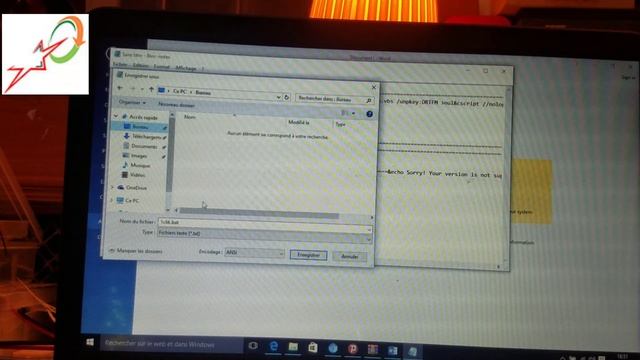The width and height of the screenshot is (640, 360).
Task: Click the sidebar vertical scrollbar
Action: click(x=170, y=155)
